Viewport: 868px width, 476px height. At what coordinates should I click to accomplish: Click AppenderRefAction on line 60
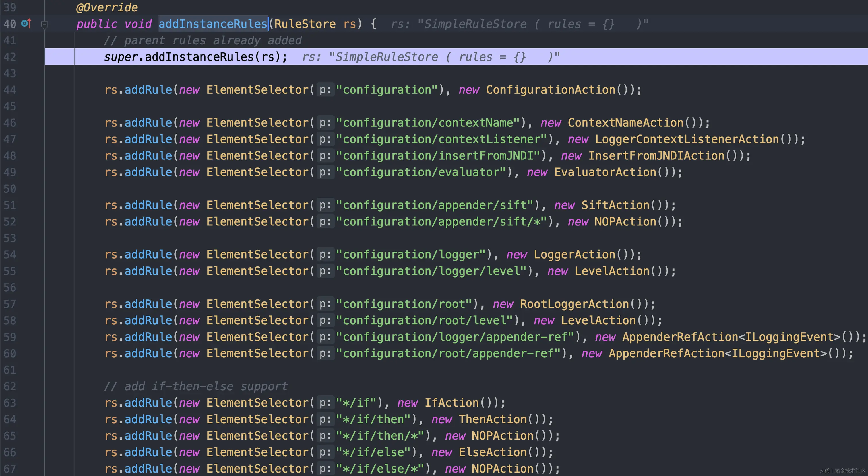(666, 354)
